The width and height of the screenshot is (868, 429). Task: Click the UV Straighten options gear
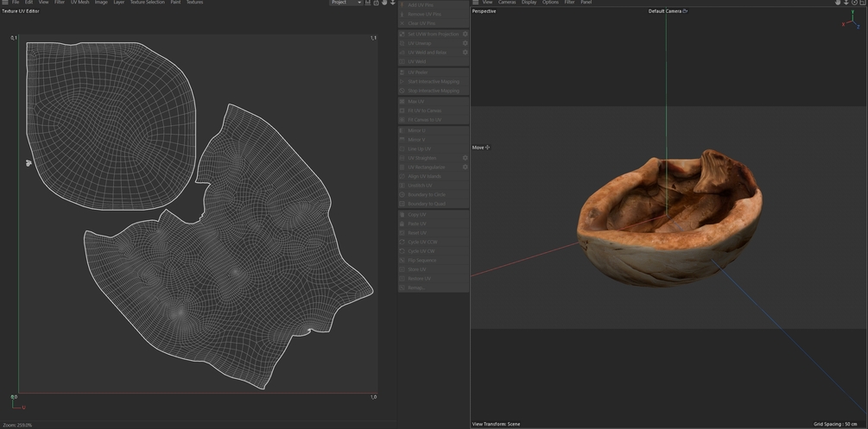click(466, 158)
